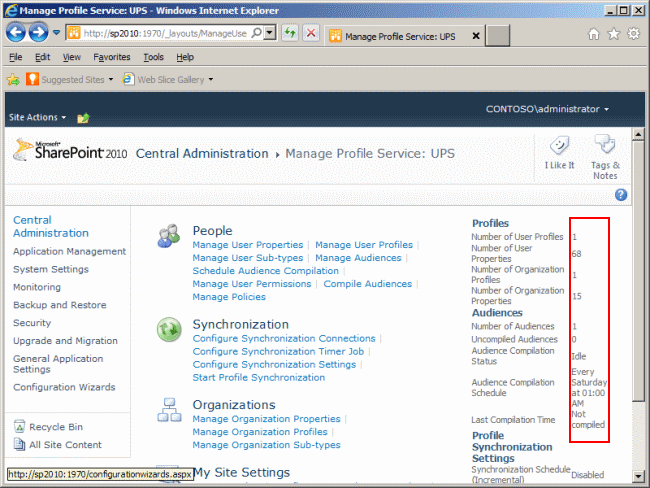Screen dimensions: 650x488
Task: Open the View menu
Action: click(x=72, y=57)
